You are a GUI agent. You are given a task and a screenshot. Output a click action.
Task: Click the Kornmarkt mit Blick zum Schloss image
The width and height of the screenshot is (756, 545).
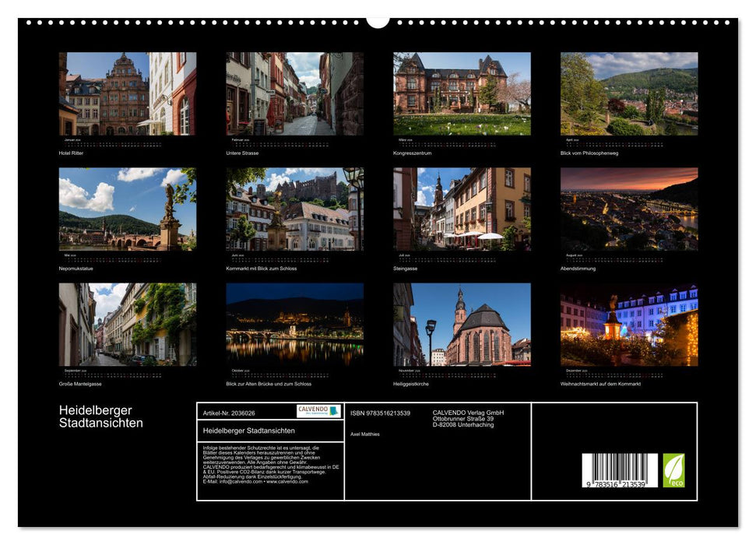pos(294,209)
